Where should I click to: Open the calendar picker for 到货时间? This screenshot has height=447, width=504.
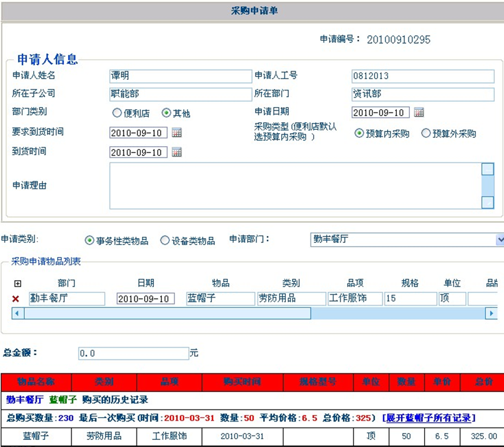click(x=176, y=152)
